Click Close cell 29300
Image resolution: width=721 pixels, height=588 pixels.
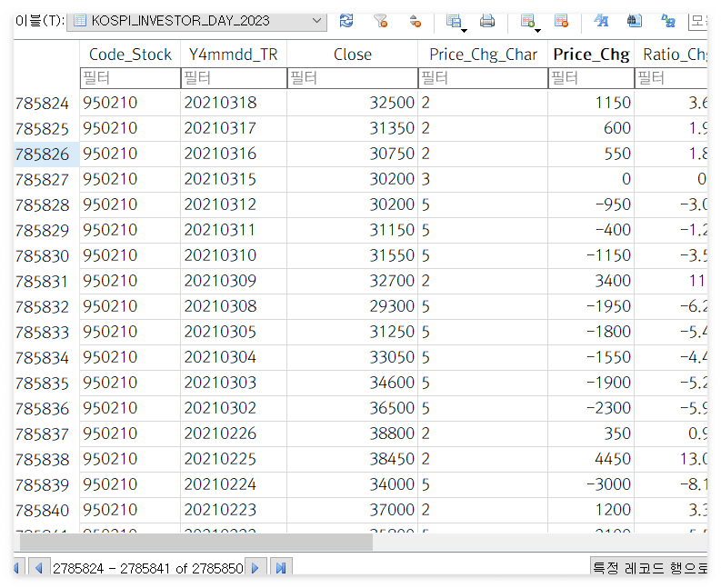pos(352,306)
